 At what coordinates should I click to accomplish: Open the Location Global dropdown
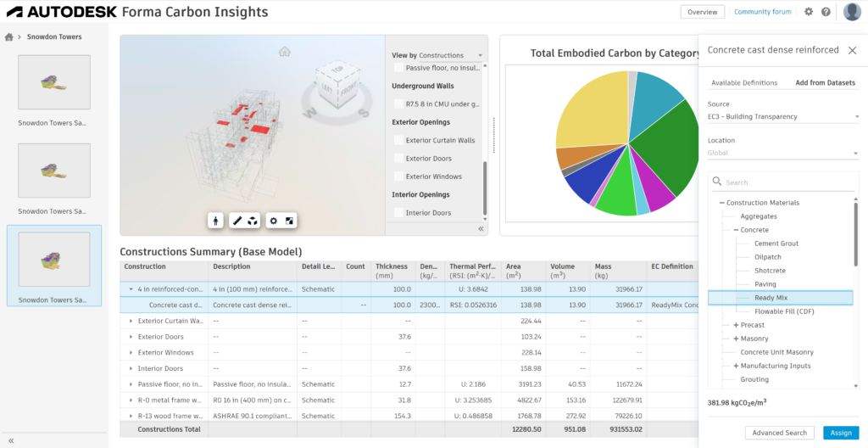(x=783, y=153)
